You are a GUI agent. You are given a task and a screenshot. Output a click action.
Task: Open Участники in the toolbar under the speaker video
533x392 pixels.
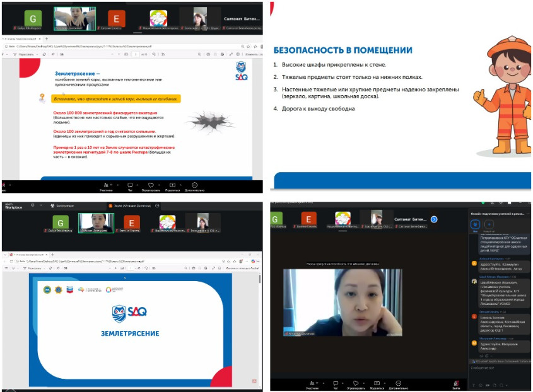(x=312, y=383)
